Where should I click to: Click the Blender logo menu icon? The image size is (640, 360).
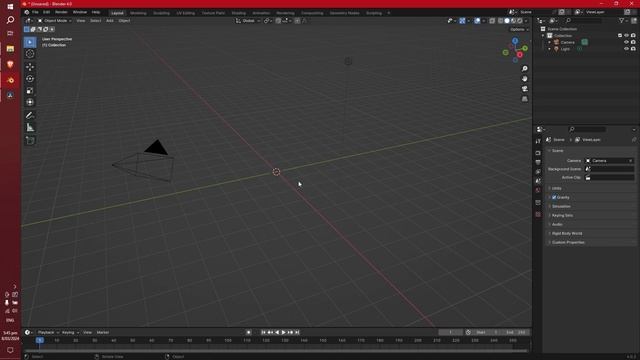click(x=27, y=12)
